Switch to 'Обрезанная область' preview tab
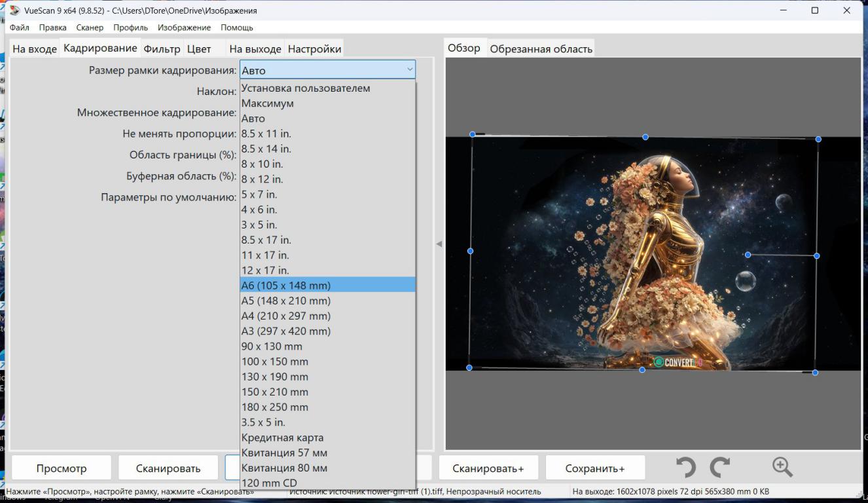 click(x=541, y=49)
